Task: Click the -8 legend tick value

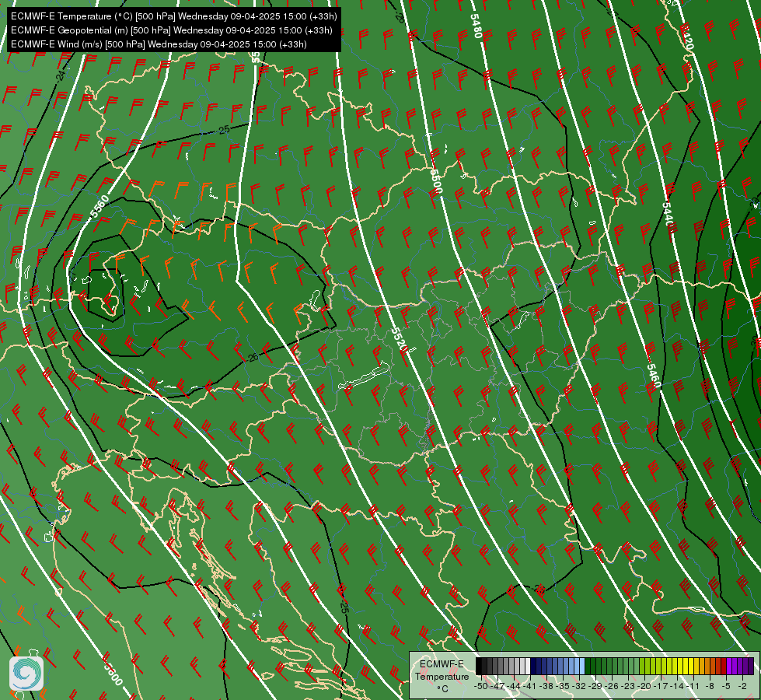Action: point(710,687)
